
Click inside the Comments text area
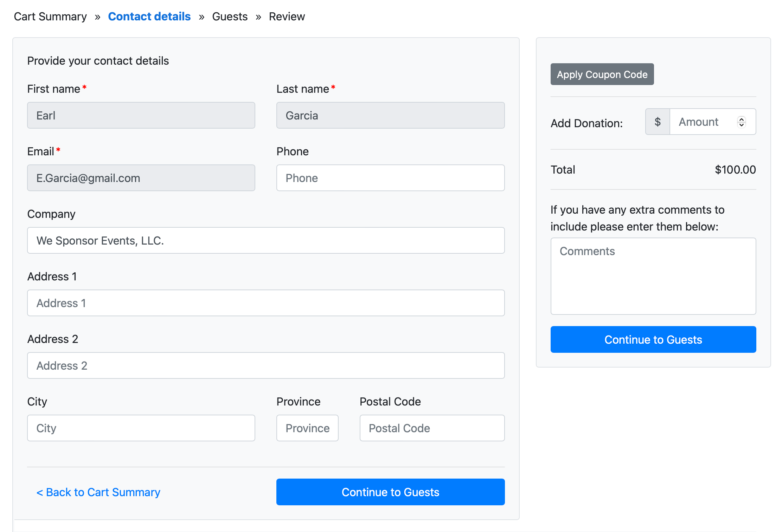(653, 276)
